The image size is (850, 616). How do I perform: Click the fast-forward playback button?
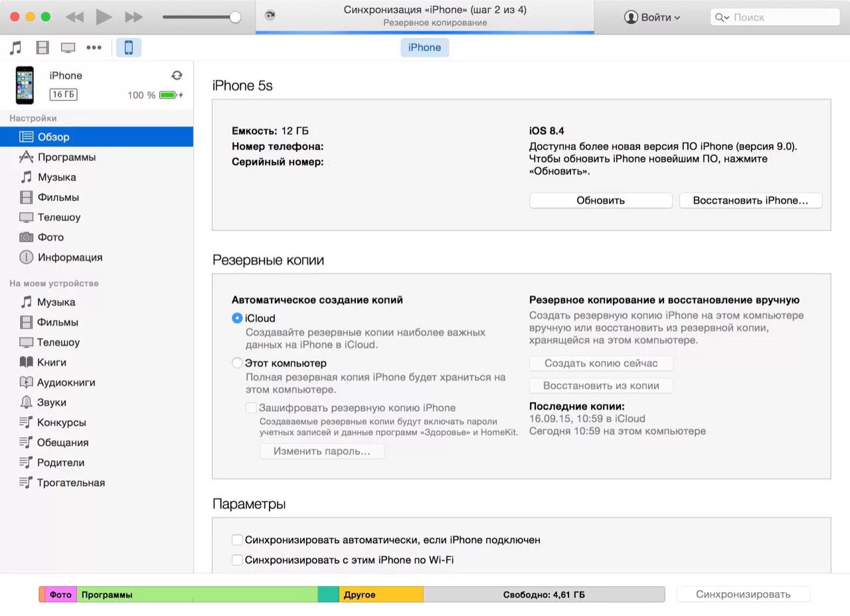click(x=133, y=17)
